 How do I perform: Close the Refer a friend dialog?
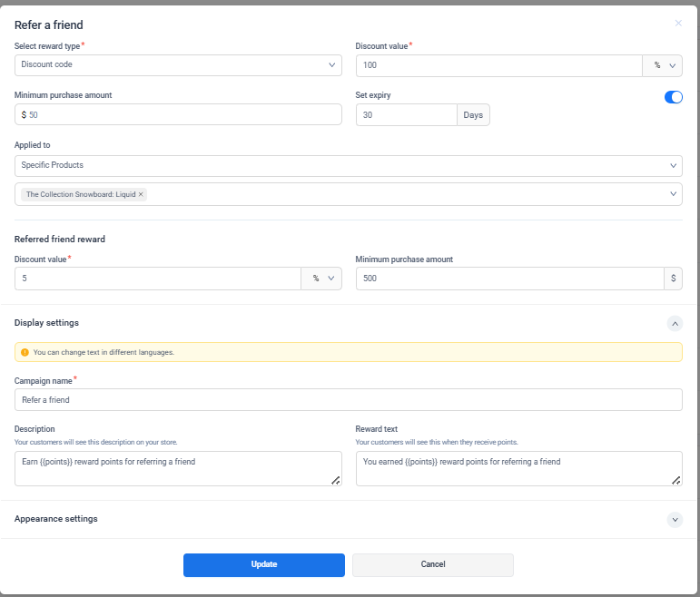click(678, 24)
